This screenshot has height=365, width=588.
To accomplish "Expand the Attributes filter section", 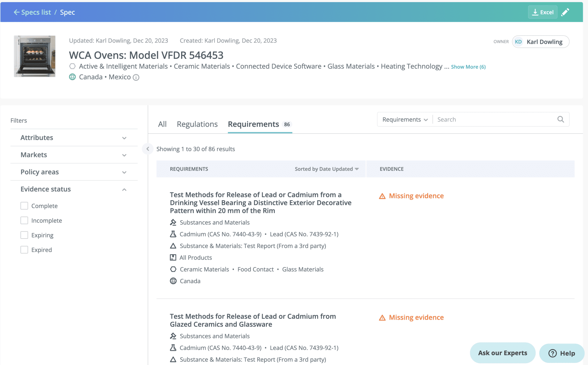I will coord(124,137).
